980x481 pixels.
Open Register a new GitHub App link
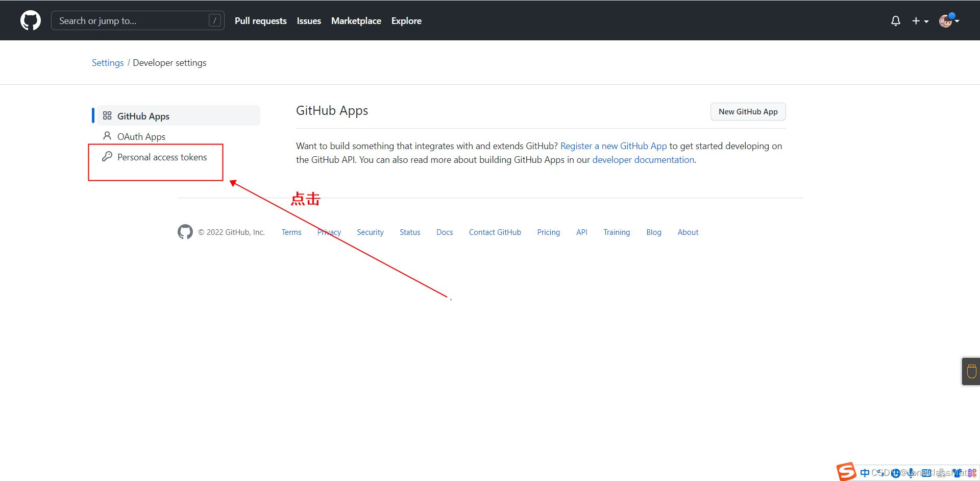pos(614,146)
